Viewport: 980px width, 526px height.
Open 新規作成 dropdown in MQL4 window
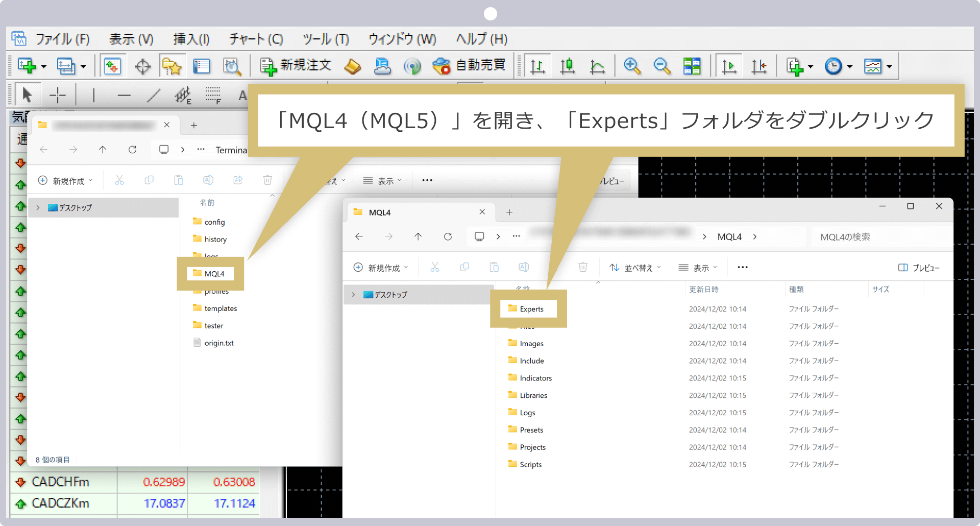tap(381, 268)
